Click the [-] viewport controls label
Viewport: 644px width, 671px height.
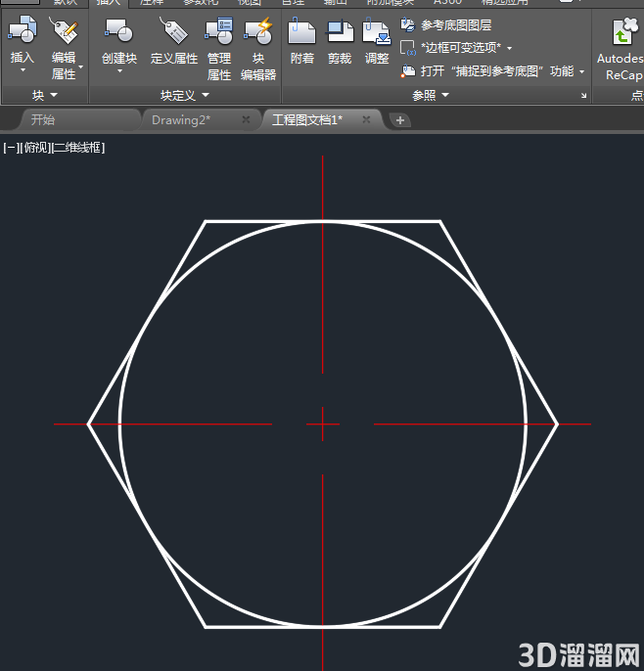[x=10, y=148]
